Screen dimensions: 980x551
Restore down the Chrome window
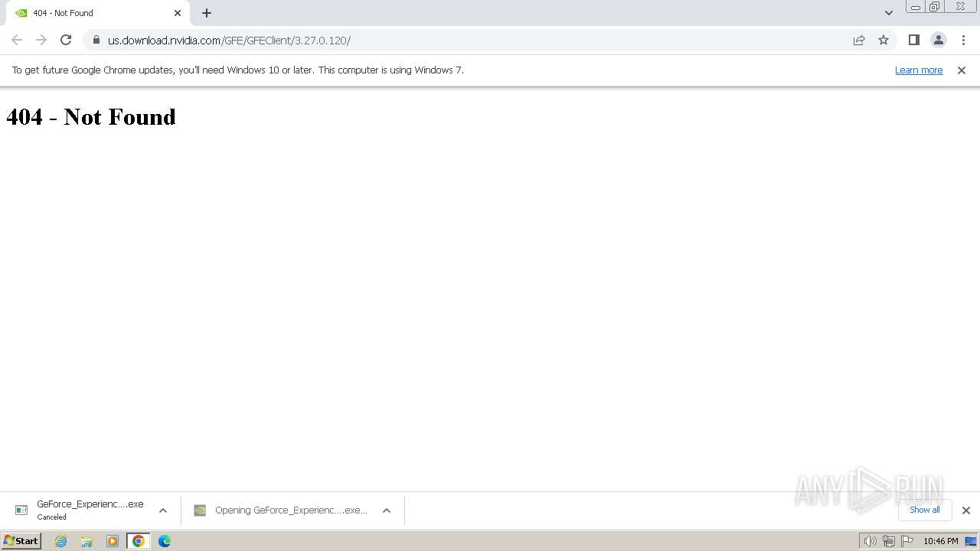click(x=935, y=6)
